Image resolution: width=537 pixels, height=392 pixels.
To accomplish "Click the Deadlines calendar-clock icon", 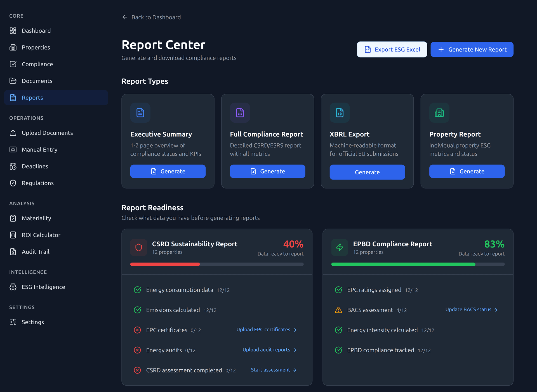I will [x=13, y=166].
